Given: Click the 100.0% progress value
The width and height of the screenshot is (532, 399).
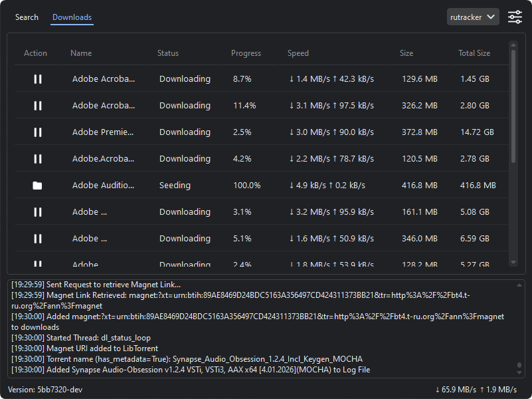Looking at the screenshot, I should pyautogui.click(x=246, y=186).
